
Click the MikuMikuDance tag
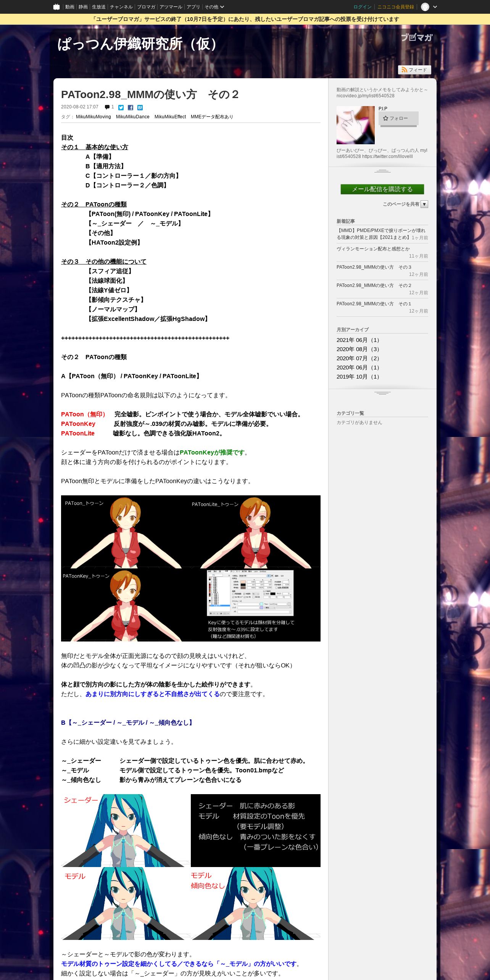pos(133,117)
